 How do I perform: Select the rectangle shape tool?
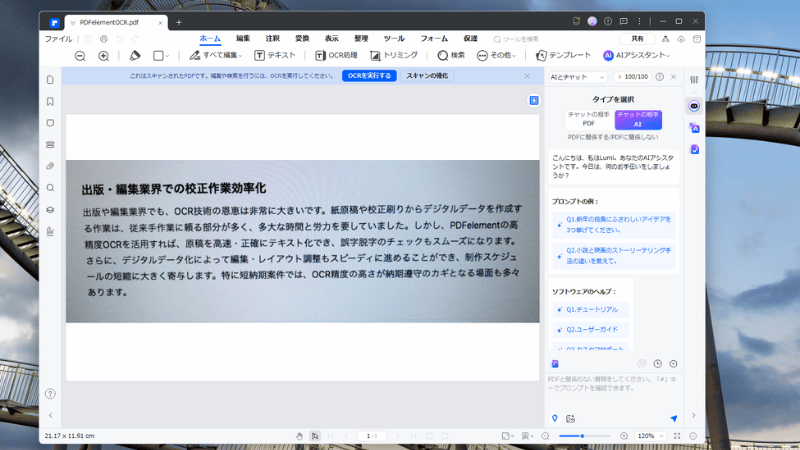pos(158,56)
